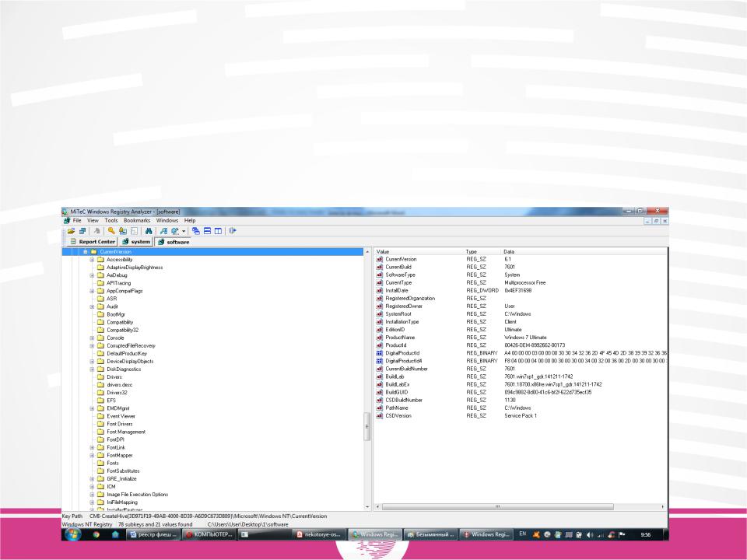Viewport: 747px width, 560px height.
Task: Select the BuildLabEx value row
Action: click(521, 384)
